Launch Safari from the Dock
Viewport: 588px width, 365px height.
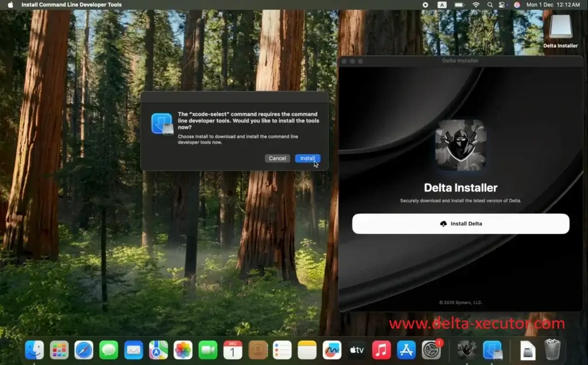tap(84, 350)
